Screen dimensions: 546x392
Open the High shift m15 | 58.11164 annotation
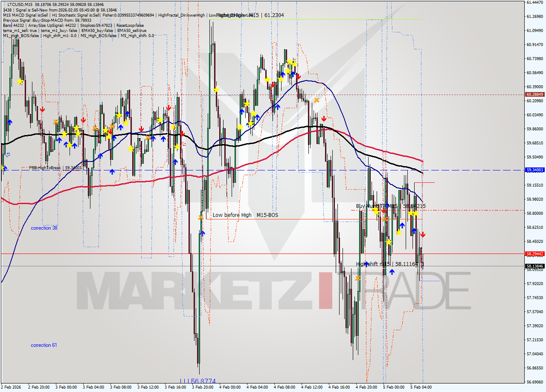pyautogui.click(x=386, y=264)
